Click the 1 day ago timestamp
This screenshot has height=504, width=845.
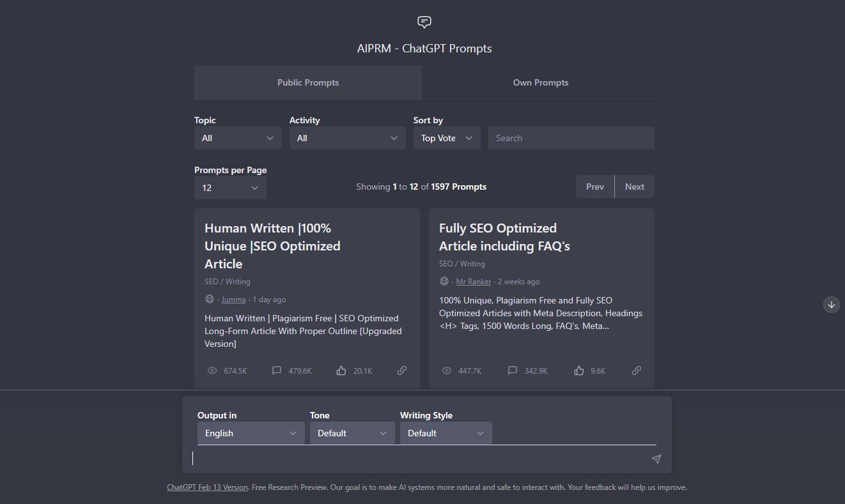(269, 300)
